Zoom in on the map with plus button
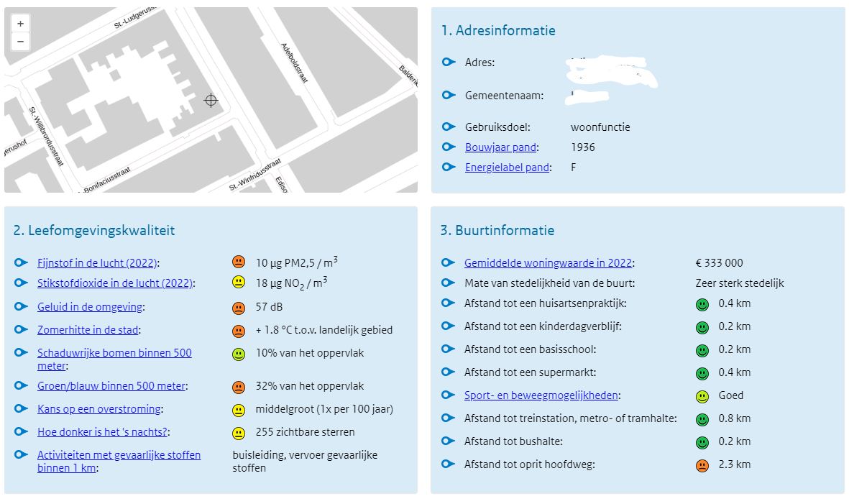849x504 pixels. tap(20, 24)
